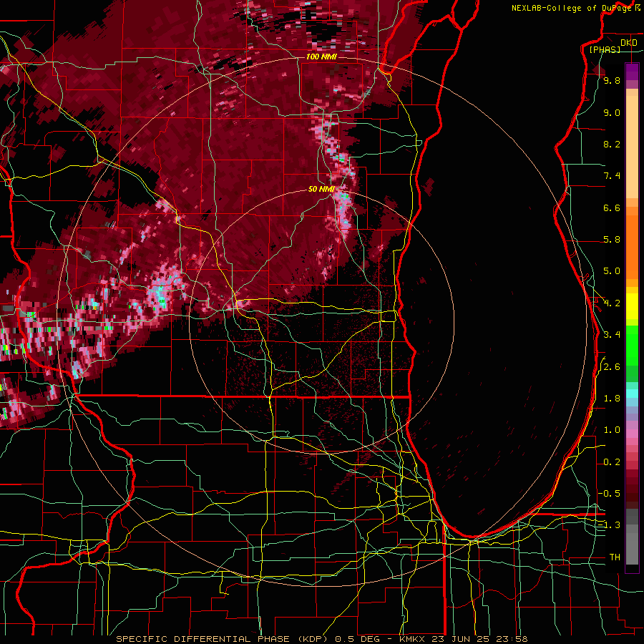Click the 3.4 scale value
Screen dimensions: 644x644
[612, 335]
